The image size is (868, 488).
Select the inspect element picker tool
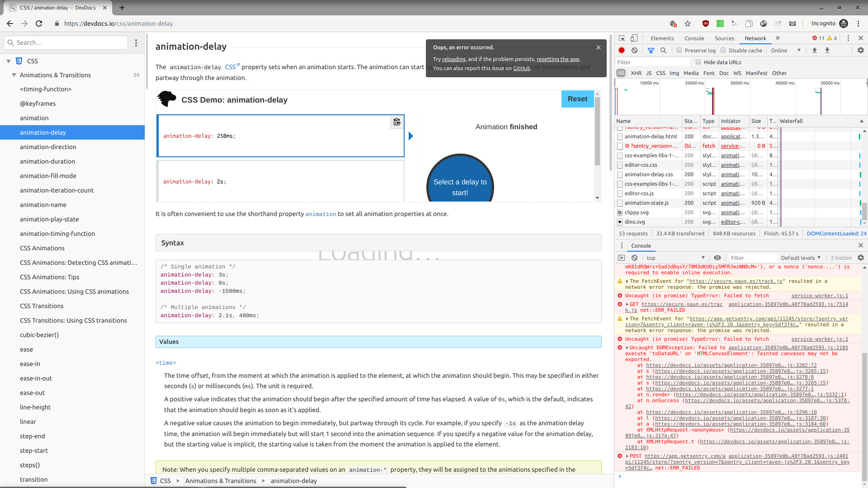point(622,38)
